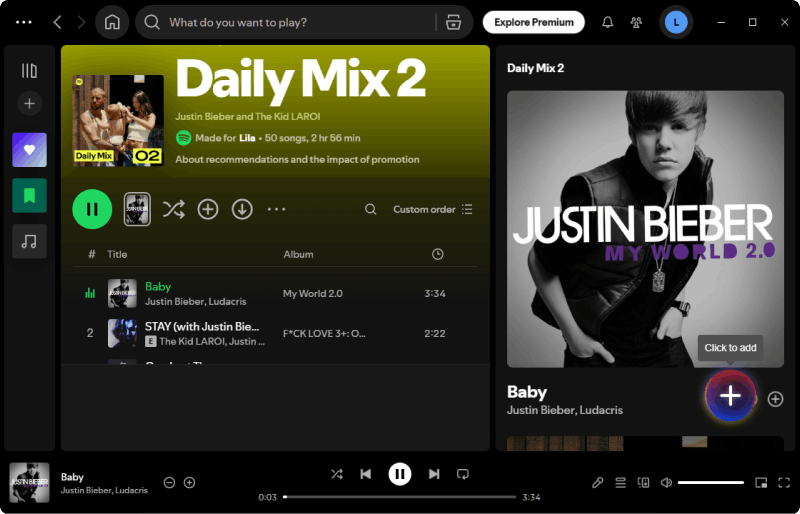This screenshot has height=514, width=800.
Task: Open the Home page
Action: (112, 22)
